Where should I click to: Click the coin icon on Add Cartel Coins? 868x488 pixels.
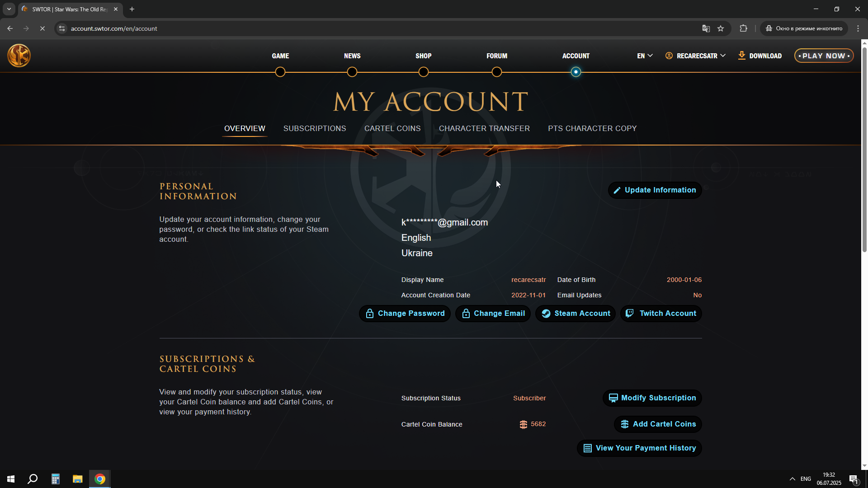point(625,424)
